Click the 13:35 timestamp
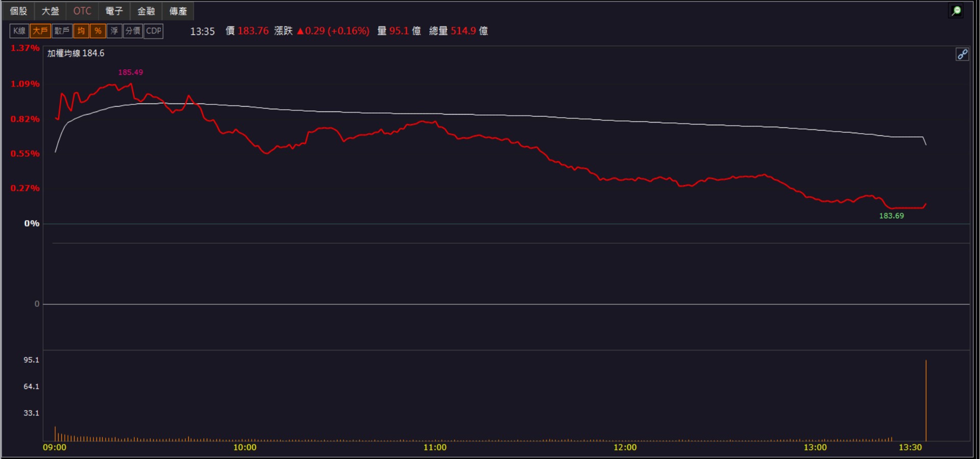The width and height of the screenshot is (980, 459). (203, 31)
